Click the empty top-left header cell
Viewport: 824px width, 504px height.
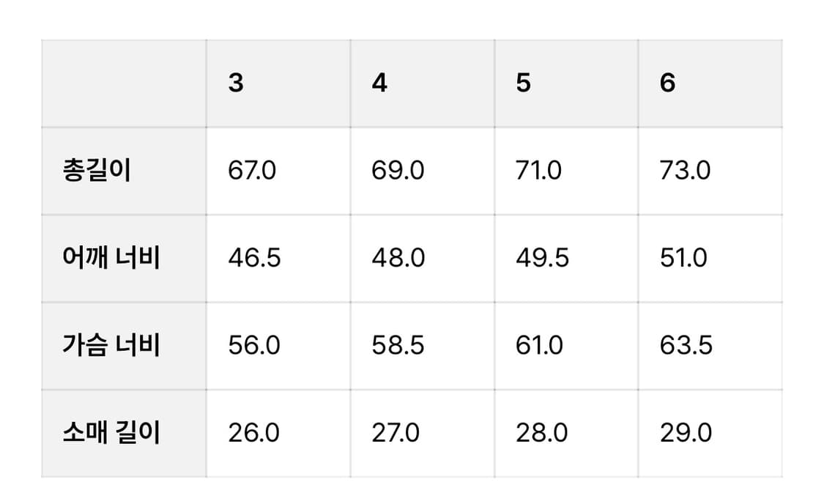[x=124, y=83]
